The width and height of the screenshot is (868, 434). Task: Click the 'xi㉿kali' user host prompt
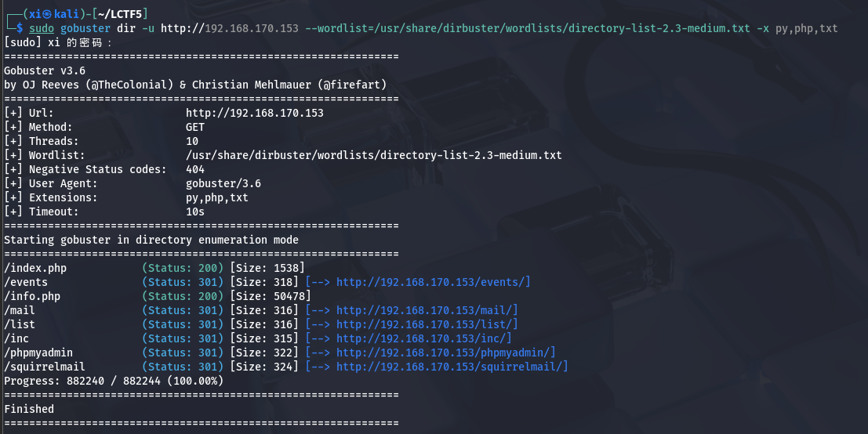(54, 14)
